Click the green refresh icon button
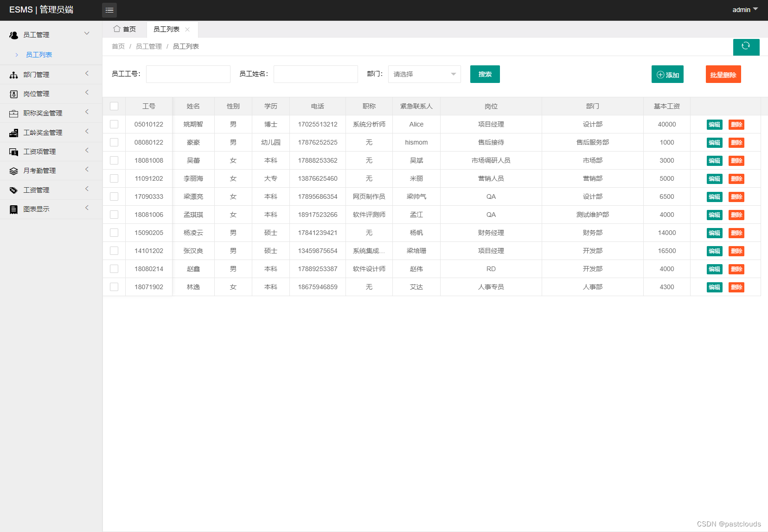This screenshot has height=532, width=768. tap(746, 46)
